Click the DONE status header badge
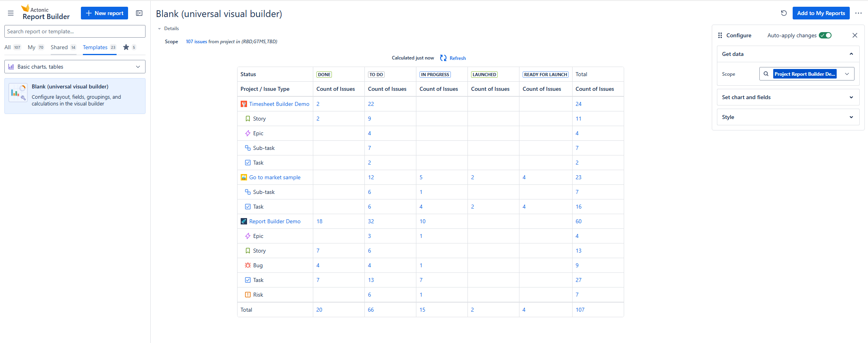This screenshot has width=868, height=343. 324,75
